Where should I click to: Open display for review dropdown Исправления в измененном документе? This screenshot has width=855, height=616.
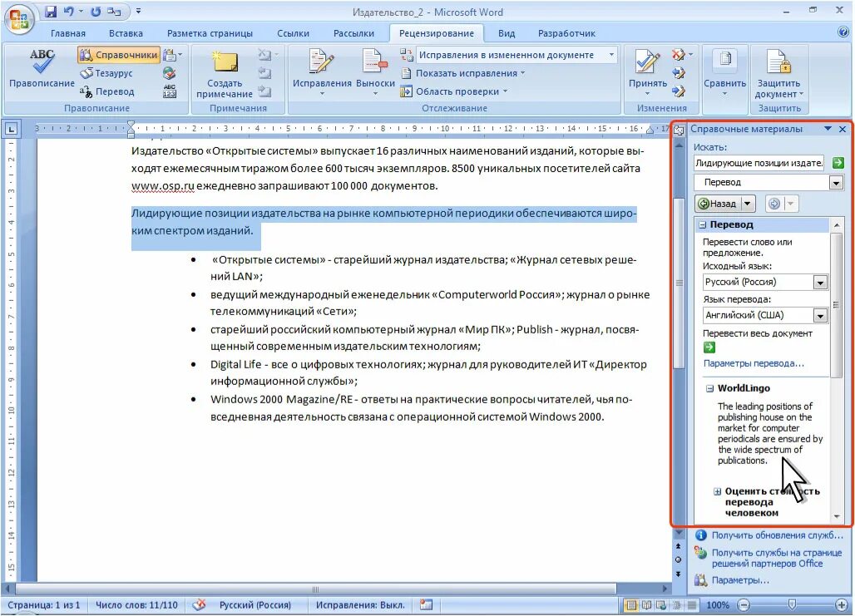(x=516, y=55)
